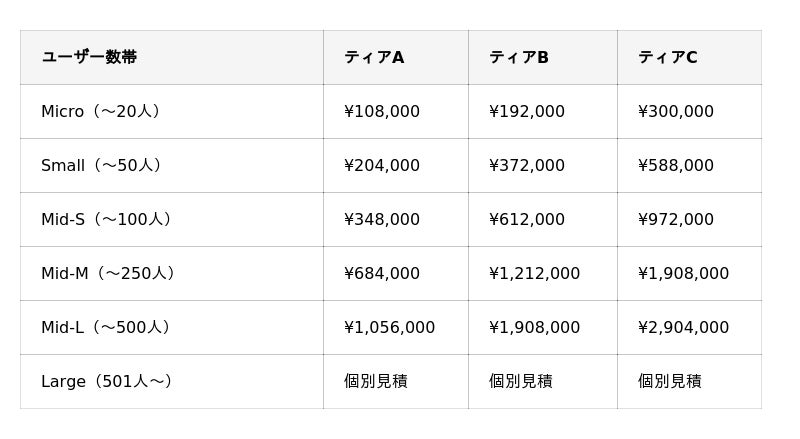Viewport: 800px width, 439px height.
Task: Select the ティアC column header
Action: (x=667, y=57)
